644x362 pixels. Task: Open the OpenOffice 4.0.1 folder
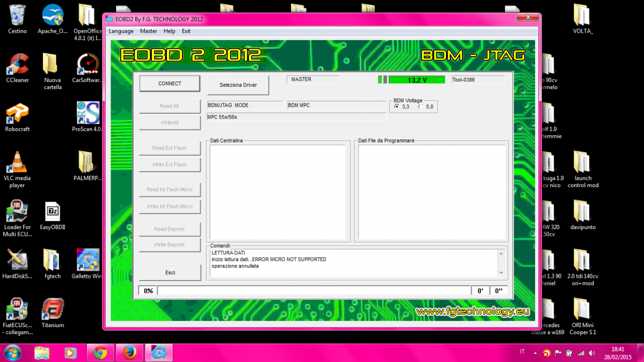[x=87, y=23]
